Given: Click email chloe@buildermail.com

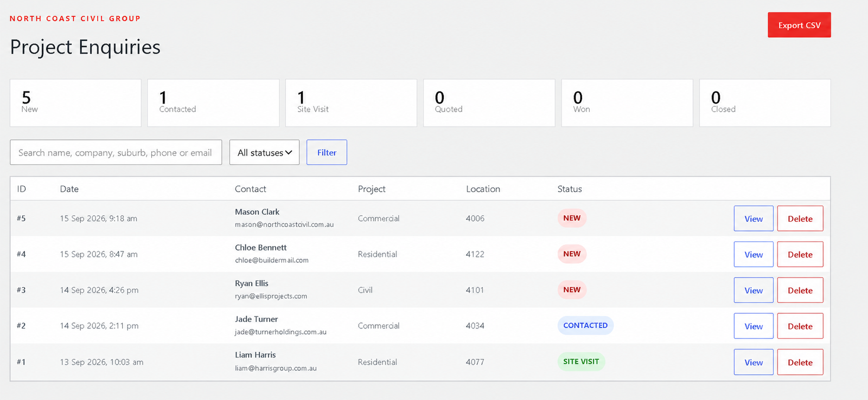Looking at the screenshot, I should pyautogui.click(x=272, y=260).
